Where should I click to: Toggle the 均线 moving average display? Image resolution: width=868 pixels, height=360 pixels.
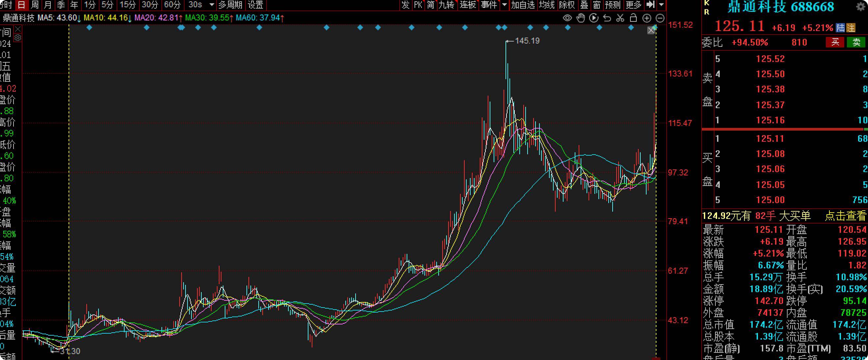(547, 5)
